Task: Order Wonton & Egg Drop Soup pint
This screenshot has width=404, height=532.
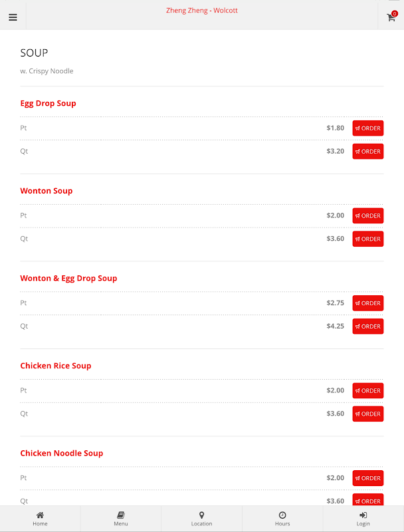Action: [367, 303]
